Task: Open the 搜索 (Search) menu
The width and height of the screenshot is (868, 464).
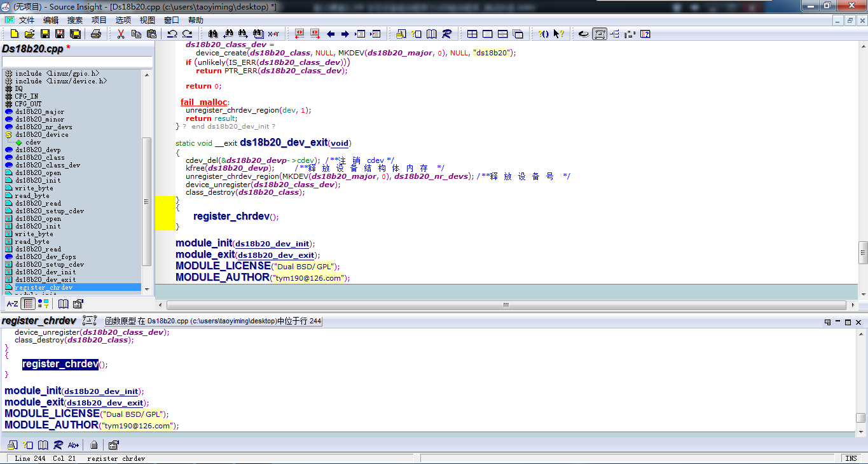Action: click(x=75, y=20)
